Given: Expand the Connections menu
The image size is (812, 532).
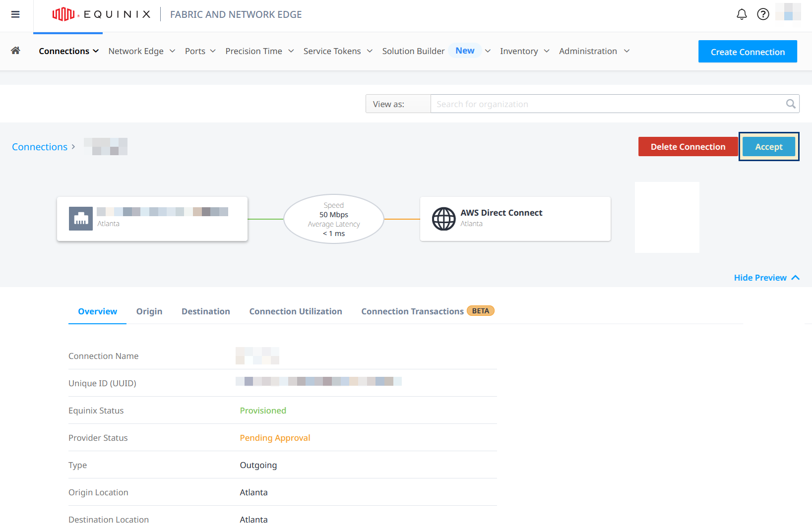Looking at the screenshot, I should point(69,51).
